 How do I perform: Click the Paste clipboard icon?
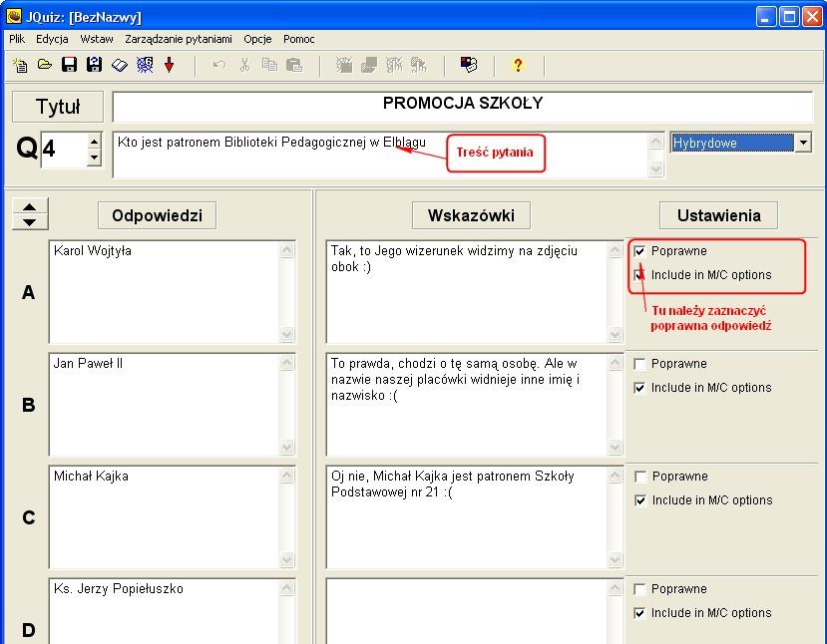[293, 65]
